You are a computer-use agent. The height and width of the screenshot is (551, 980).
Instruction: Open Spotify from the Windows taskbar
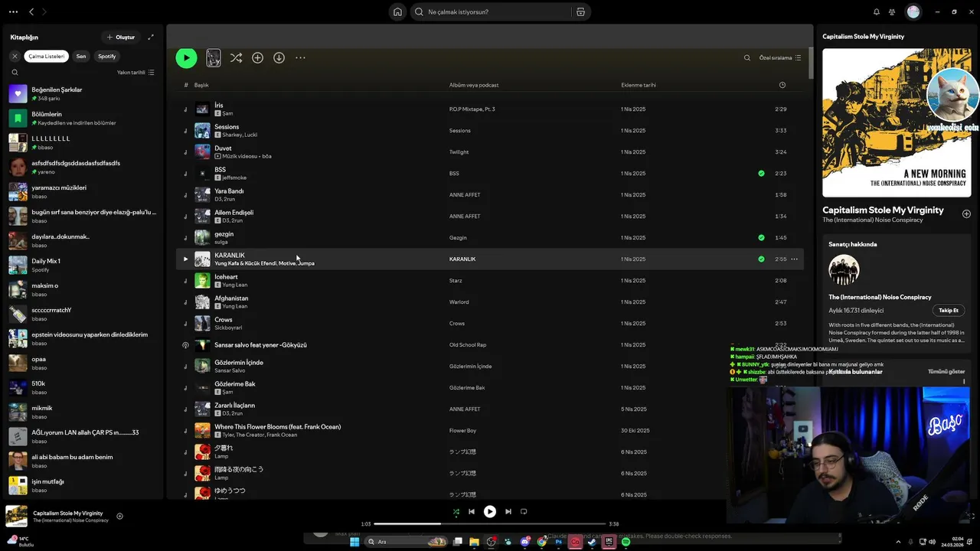click(x=626, y=542)
